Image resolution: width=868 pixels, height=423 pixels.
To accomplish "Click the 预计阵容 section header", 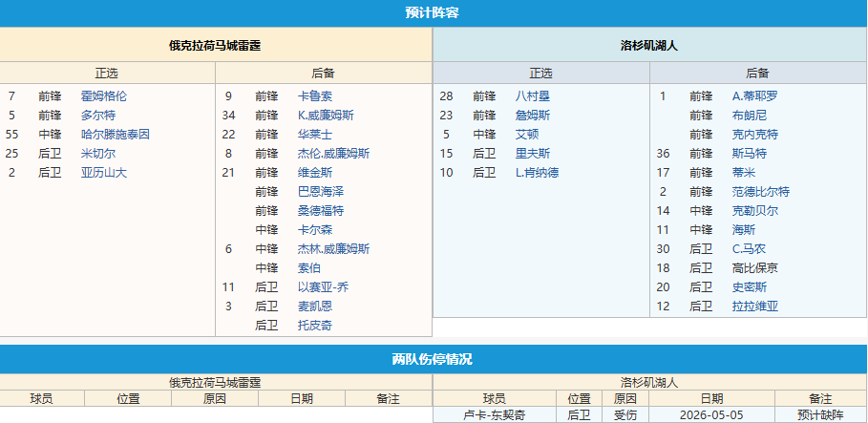I will click(x=432, y=13).
